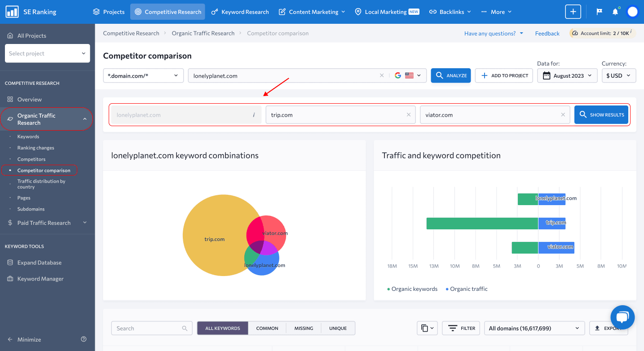The image size is (644, 351).
Task: Clear the lonelyplanet.com domain input
Action: pos(382,75)
